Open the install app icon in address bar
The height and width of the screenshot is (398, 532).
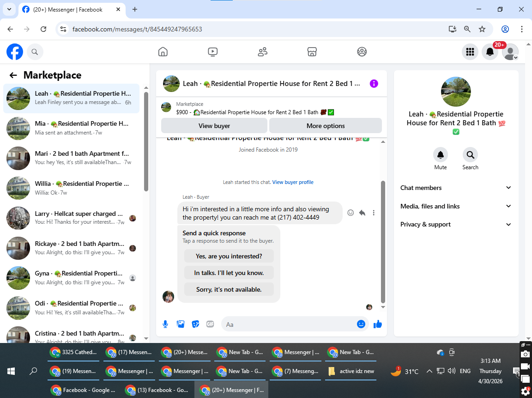click(x=452, y=29)
